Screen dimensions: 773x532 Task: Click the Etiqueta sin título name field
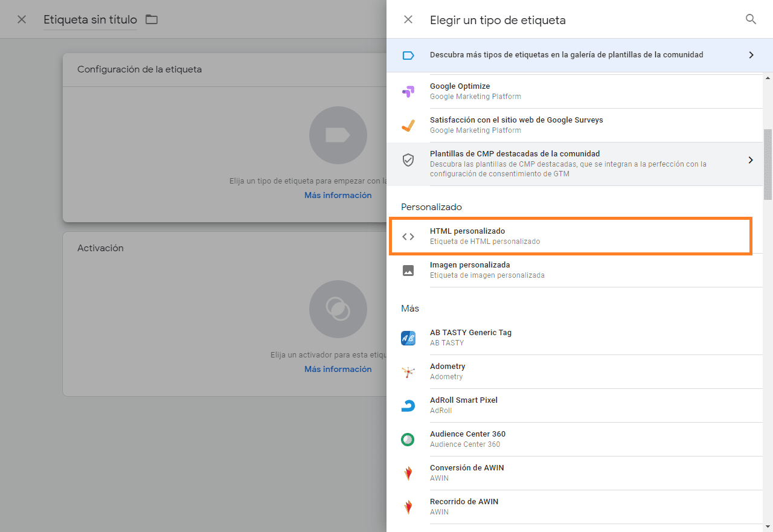click(89, 19)
